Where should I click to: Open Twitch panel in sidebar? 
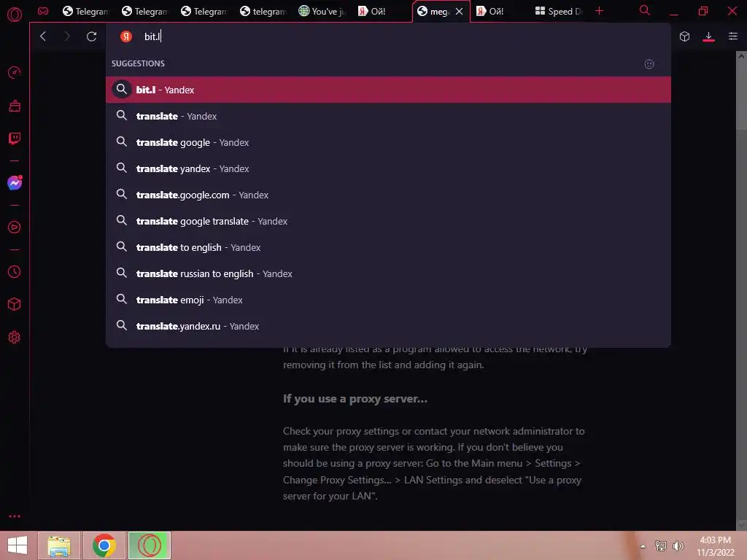click(15, 139)
